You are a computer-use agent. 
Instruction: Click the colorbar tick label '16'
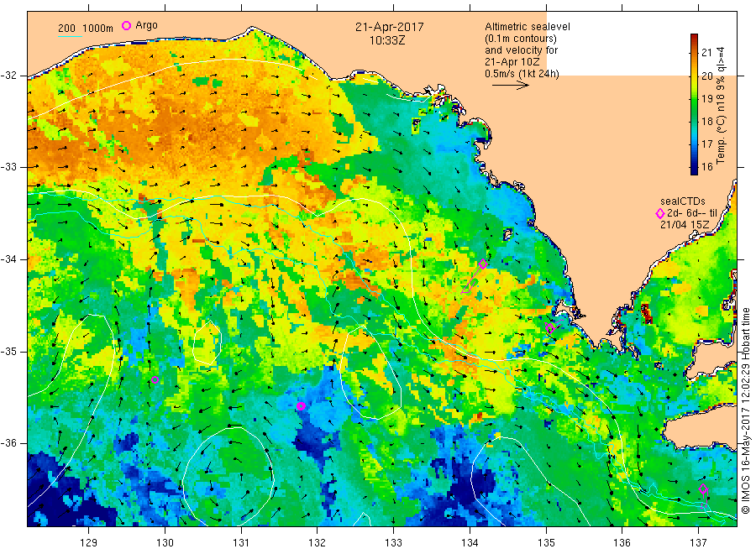click(706, 167)
